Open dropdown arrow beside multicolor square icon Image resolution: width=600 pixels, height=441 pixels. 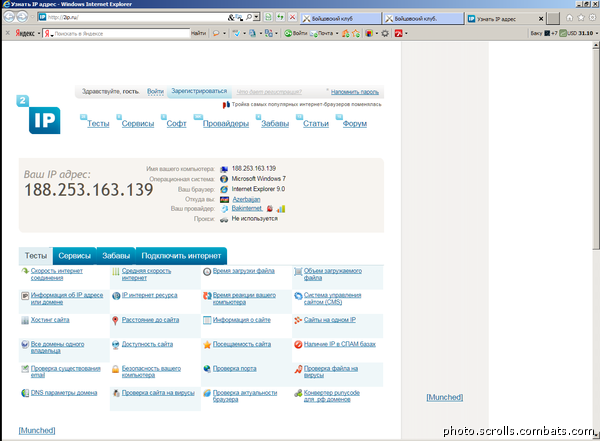pyautogui.click(x=377, y=34)
